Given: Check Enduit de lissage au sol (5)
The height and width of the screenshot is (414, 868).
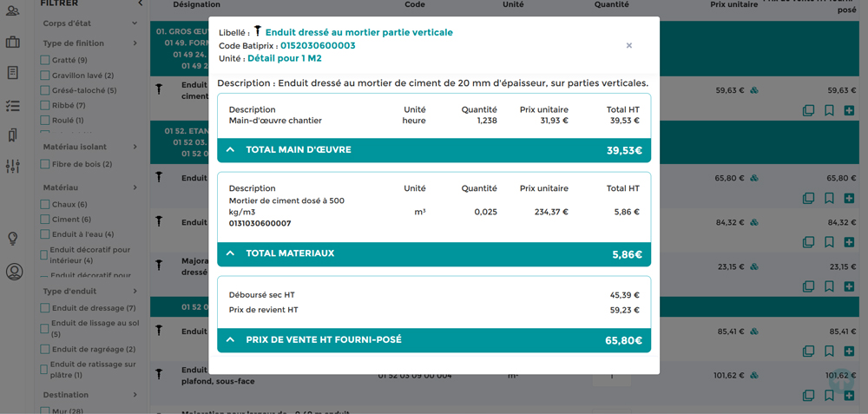Looking at the screenshot, I should 45,329.
